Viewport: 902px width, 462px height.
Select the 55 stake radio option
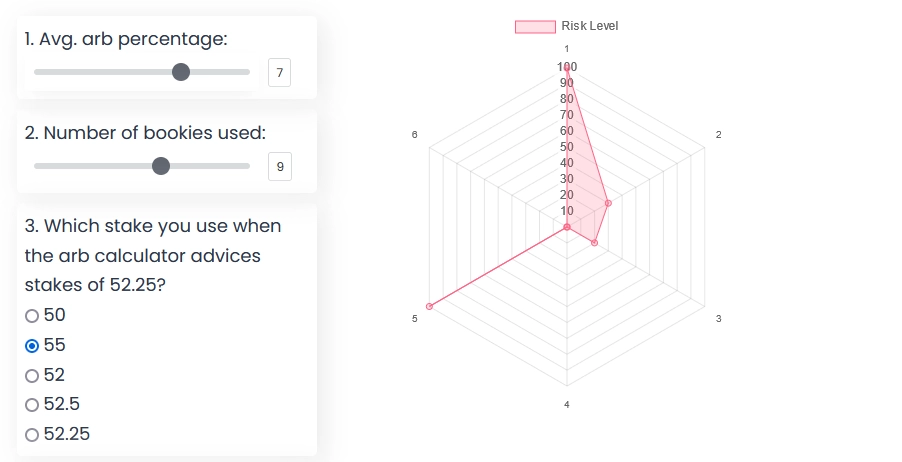point(32,346)
